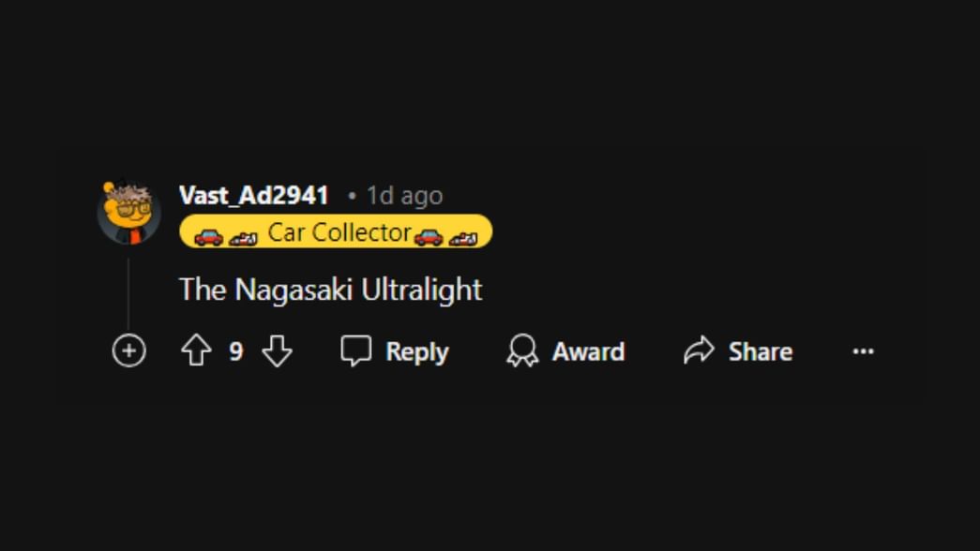980x551 pixels.
Task: Click the Car Collector flair text
Action: tap(339, 232)
